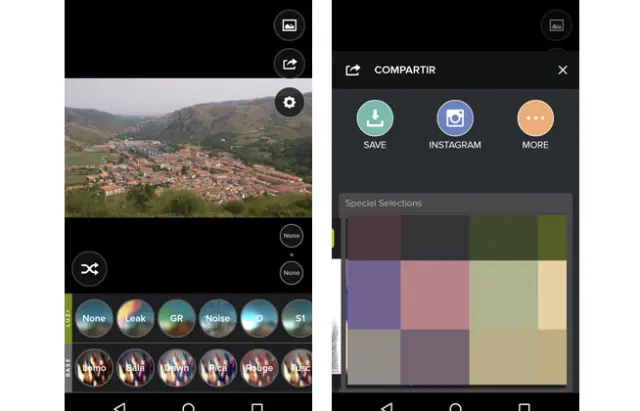Screen dimensions: 640x411
Task: Open settings with the gear icon
Action: 289,102
